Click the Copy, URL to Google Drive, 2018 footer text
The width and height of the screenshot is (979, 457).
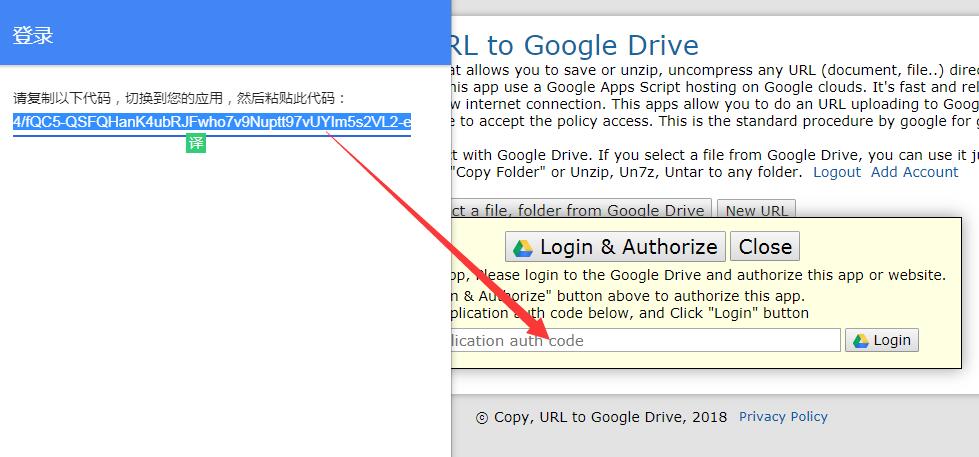[601, 417]
